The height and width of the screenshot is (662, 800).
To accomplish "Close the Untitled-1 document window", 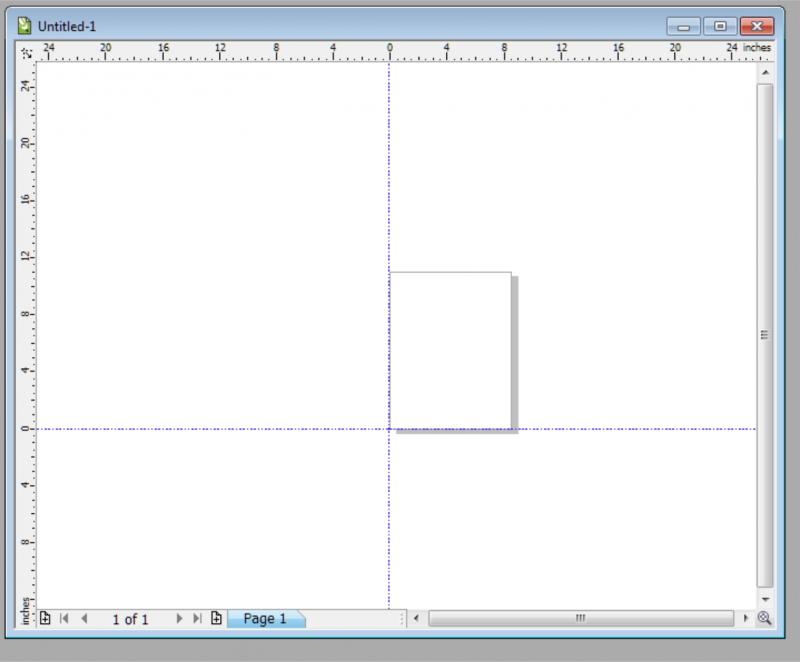I will (x=757, y=26).
